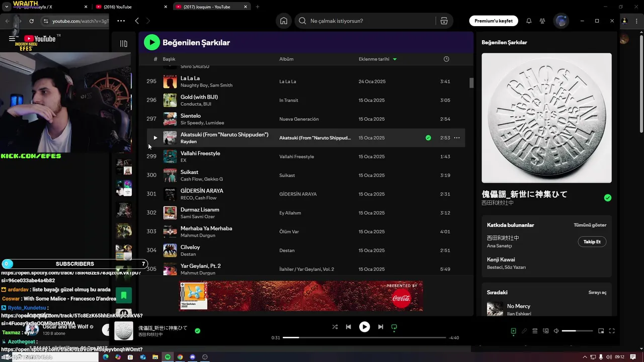Toggle Now Playing view button
This screenshot has width=644, height=362.
point(513,331)
